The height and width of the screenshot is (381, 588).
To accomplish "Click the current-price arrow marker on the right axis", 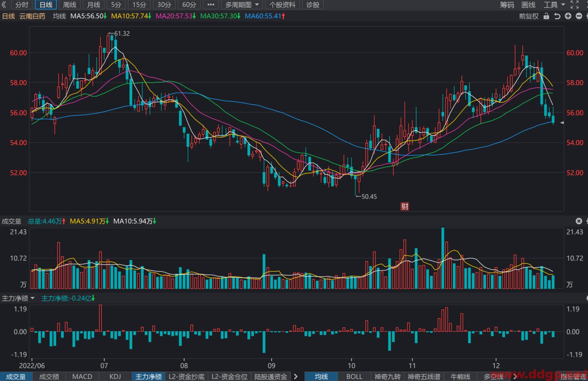I will 562,123.
